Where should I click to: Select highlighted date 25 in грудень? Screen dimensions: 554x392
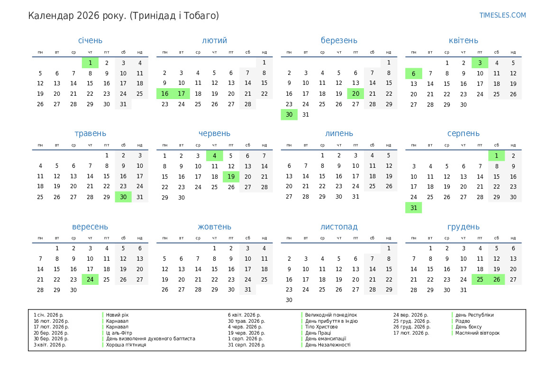(480, 280)
